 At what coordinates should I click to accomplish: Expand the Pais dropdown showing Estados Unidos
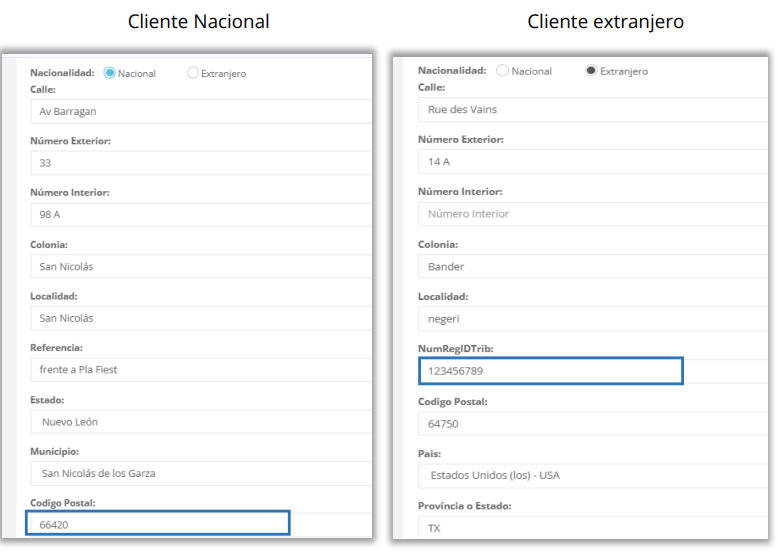pos(592,475)
